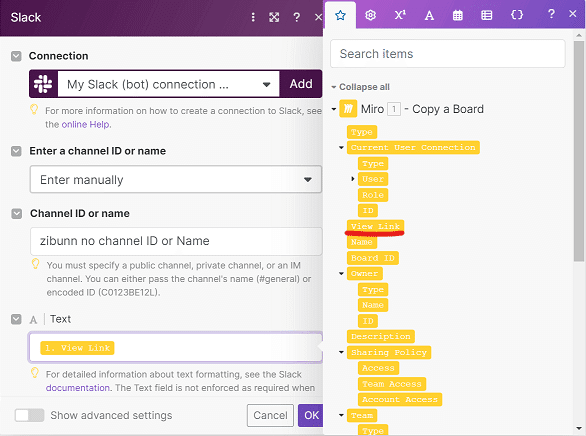586x436 pixels.
Task: Insert the Current User Connection variable
Action: pos(413,148)
